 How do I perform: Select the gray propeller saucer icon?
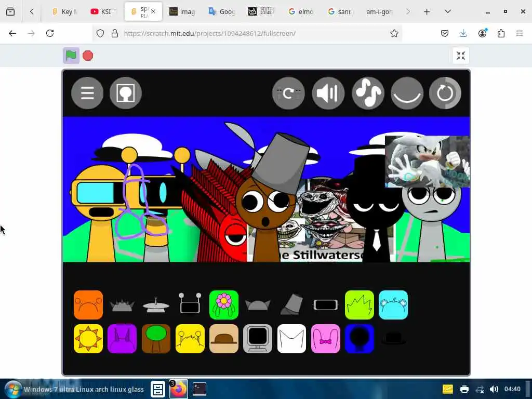click(156, 304)
